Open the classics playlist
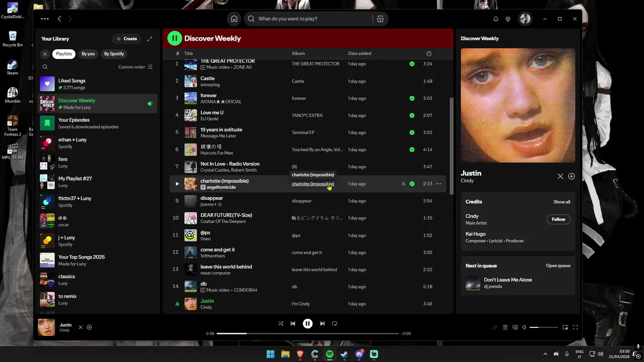Viewport: 644px width, 362px height. tap(98, 280)
